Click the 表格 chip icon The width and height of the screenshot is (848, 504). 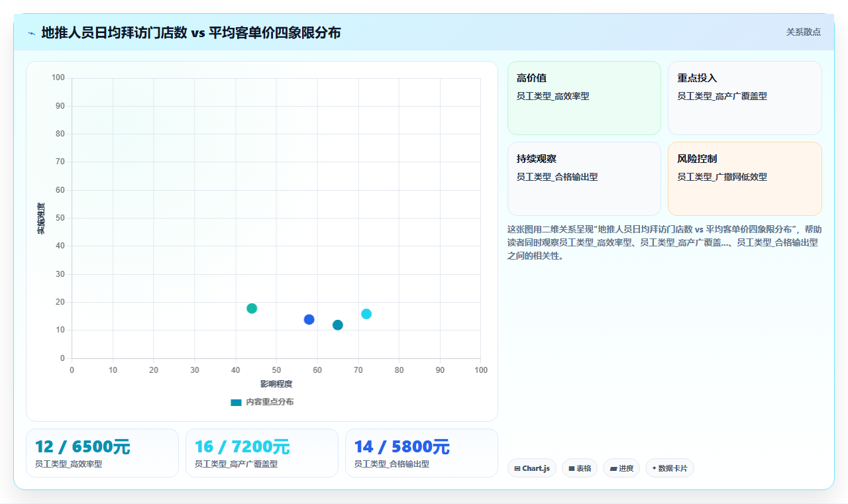point(572,468)
